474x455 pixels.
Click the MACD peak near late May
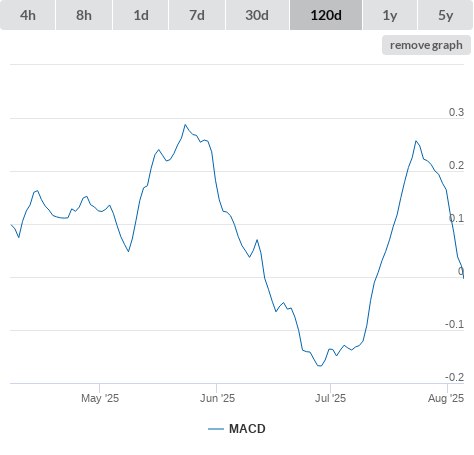[185, 125]
